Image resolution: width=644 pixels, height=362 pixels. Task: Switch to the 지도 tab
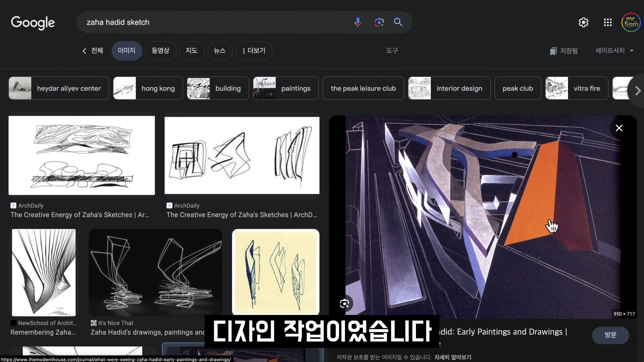(x=192, y=51)
